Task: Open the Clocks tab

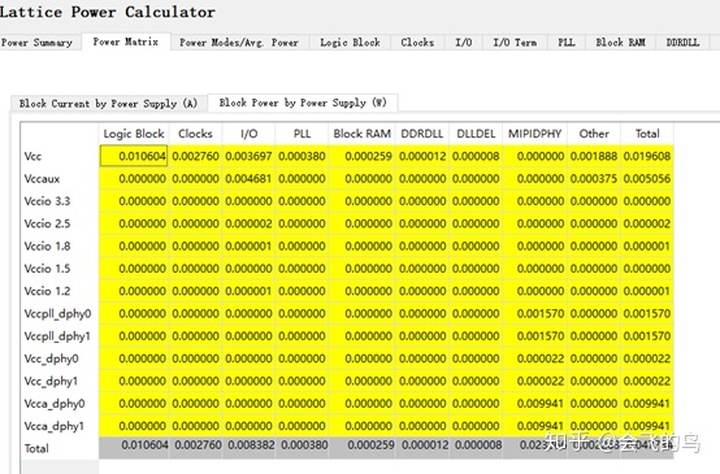Action: click(417, 42)
